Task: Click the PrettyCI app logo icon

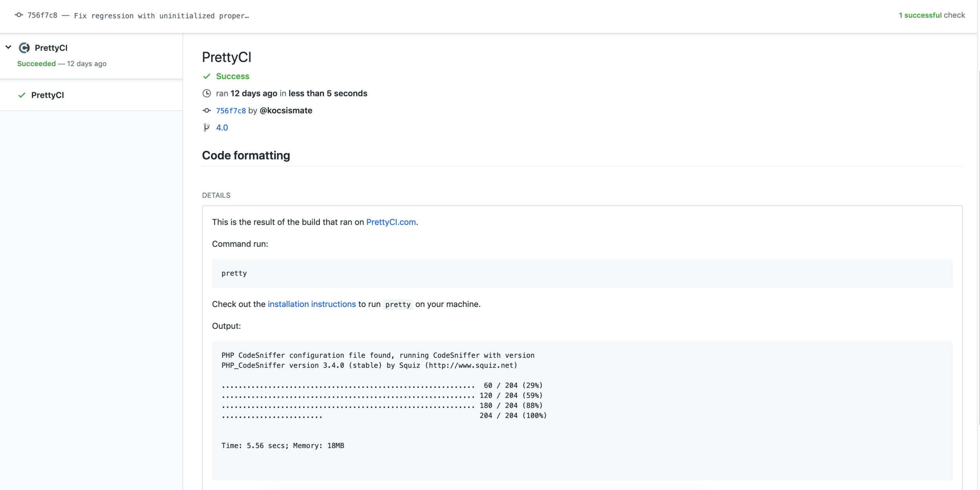Action: click(24, 48)
